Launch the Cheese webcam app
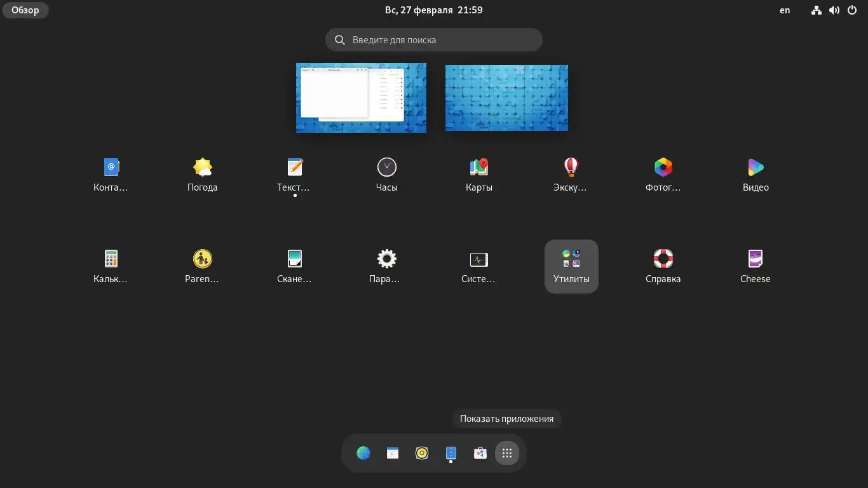 (x=756, y=266)
